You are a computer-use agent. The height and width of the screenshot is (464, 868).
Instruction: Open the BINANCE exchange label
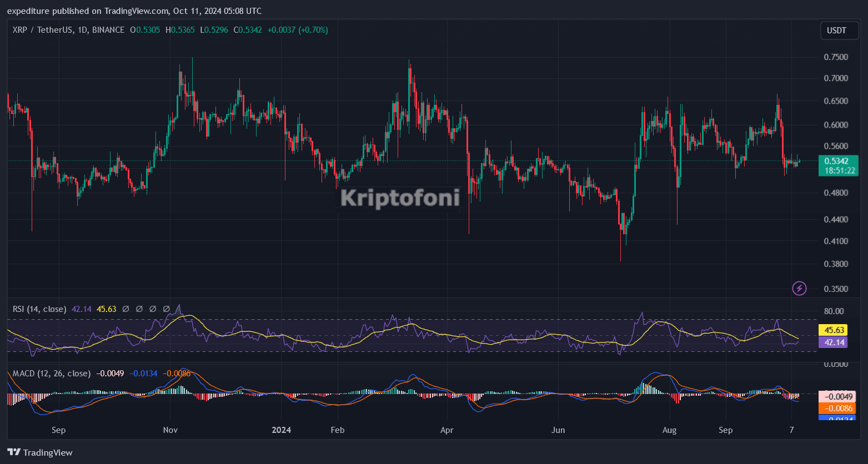pyautogui.click(x=107, y=30)
